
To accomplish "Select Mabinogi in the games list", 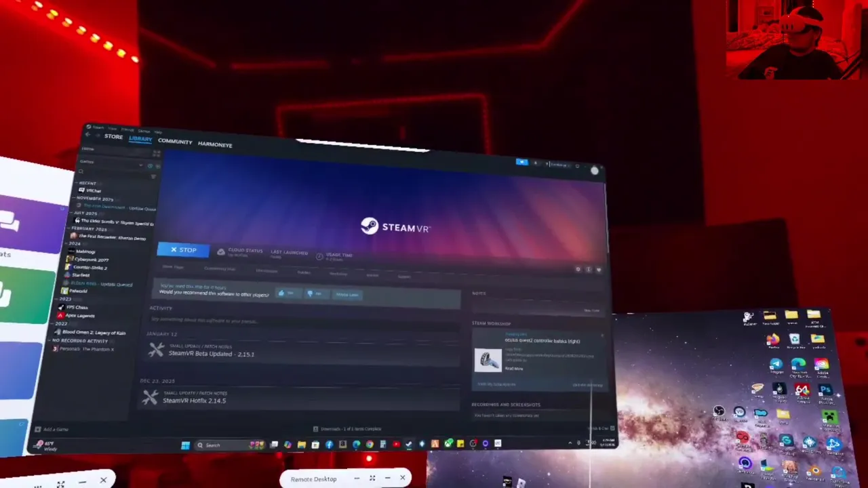I will [81, 251].
